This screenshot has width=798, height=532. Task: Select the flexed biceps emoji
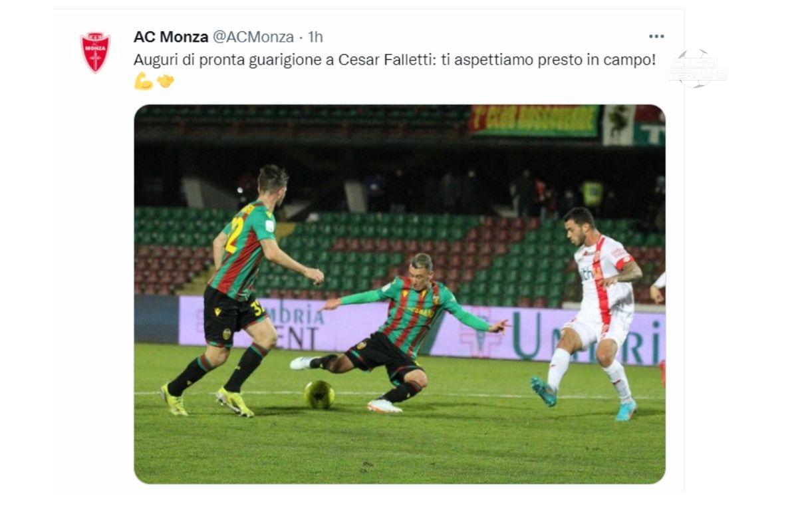coord(144,81)
